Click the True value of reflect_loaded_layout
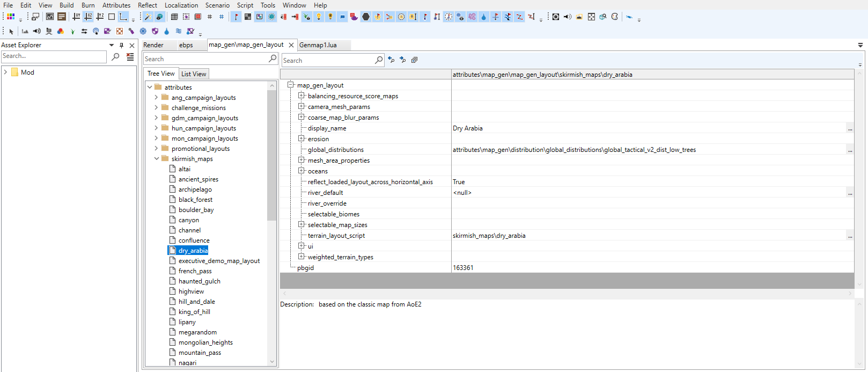Viewport: 868px width, 372px height. tap(459, 182)
